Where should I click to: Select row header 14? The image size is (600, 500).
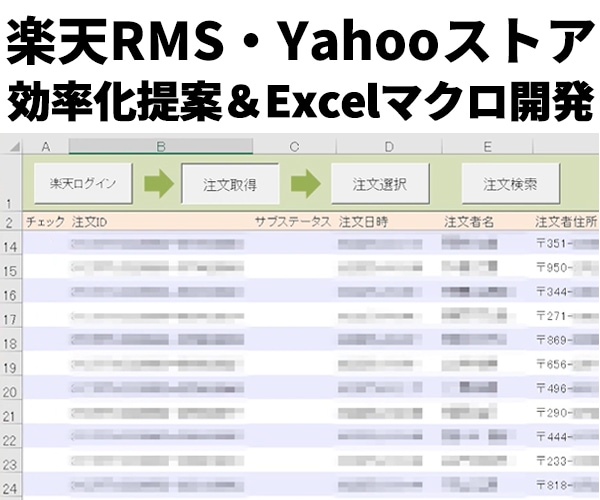[11, 244]
